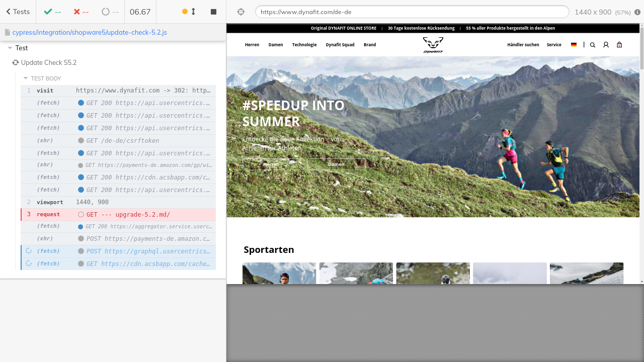Screen dimensions: 644x362
Task: Open the shopping bag cart icon
Action: (x=619, y=45)
